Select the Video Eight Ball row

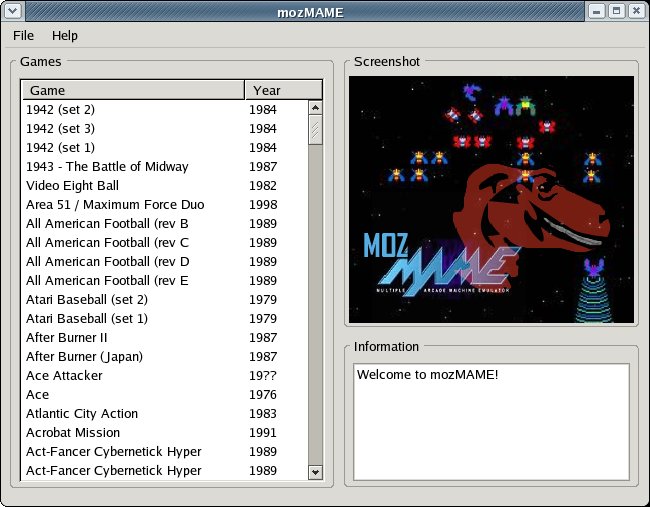165,186
